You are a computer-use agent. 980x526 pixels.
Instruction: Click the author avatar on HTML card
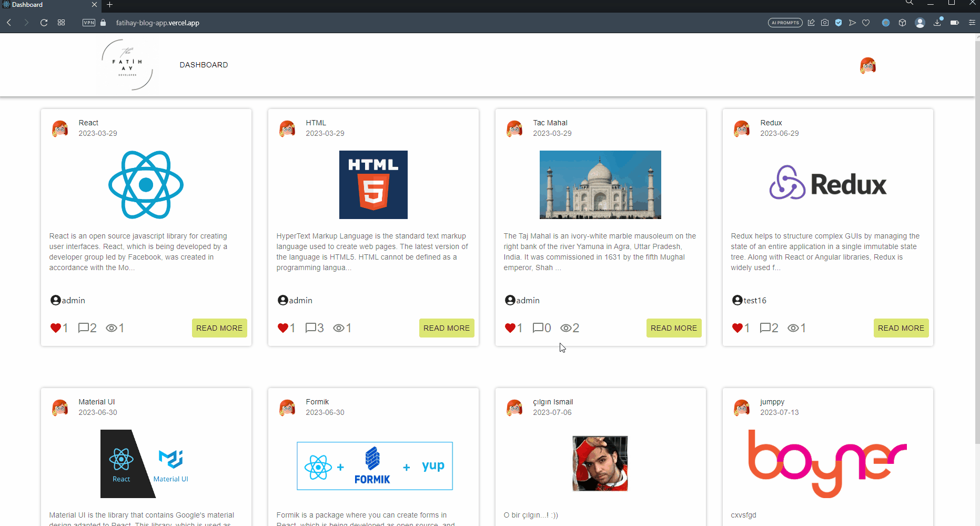tap(287, 128)
